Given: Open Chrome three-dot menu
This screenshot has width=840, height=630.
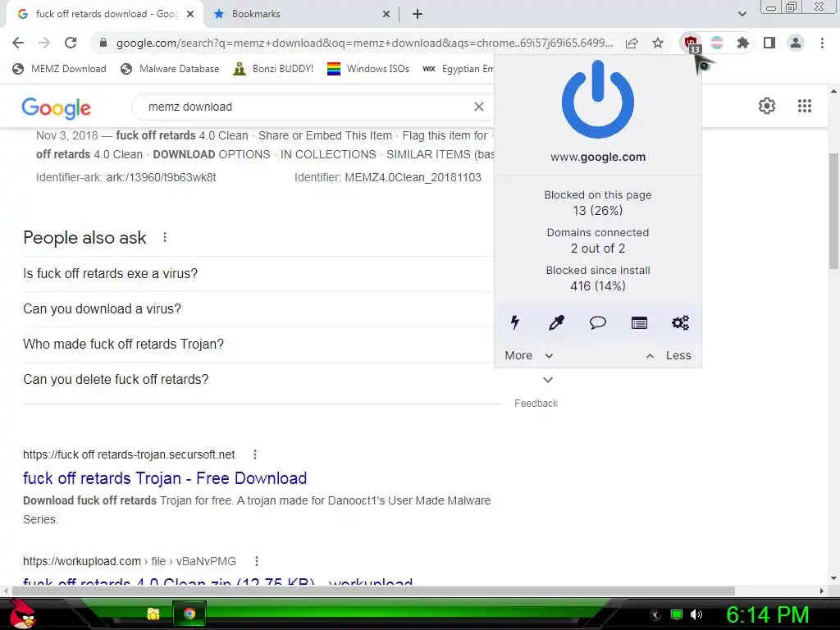Looking at the screenshot, I should coord(822,43).
